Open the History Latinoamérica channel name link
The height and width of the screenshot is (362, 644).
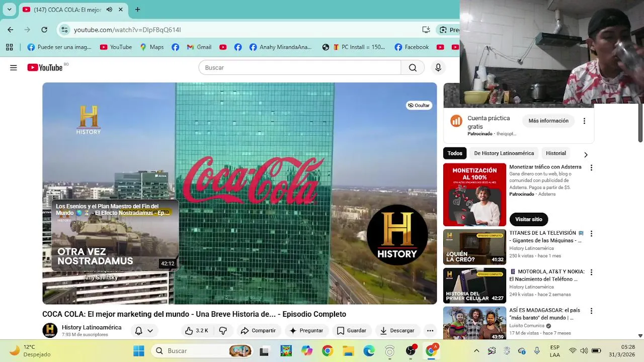(x=92, y=327)
